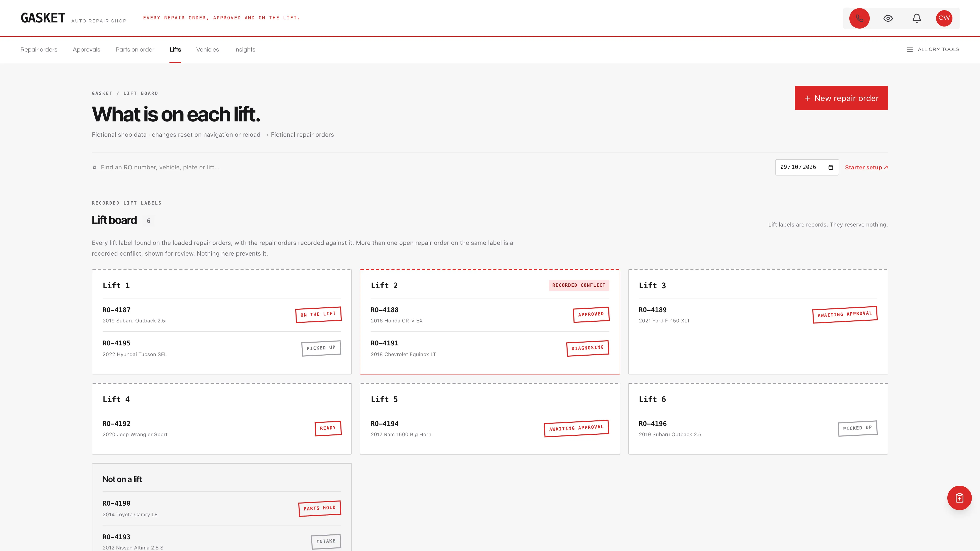Open notifications bell icon

(916, 18)
